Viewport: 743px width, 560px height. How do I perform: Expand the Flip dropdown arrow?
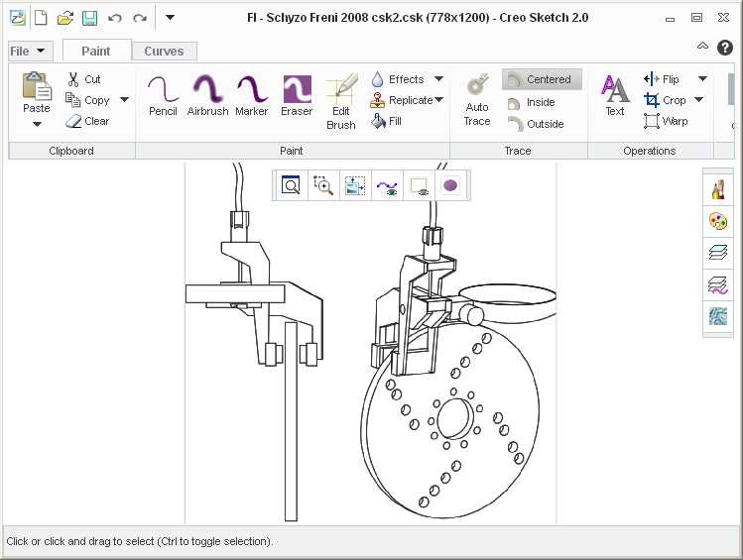click(x=702, y=79)
